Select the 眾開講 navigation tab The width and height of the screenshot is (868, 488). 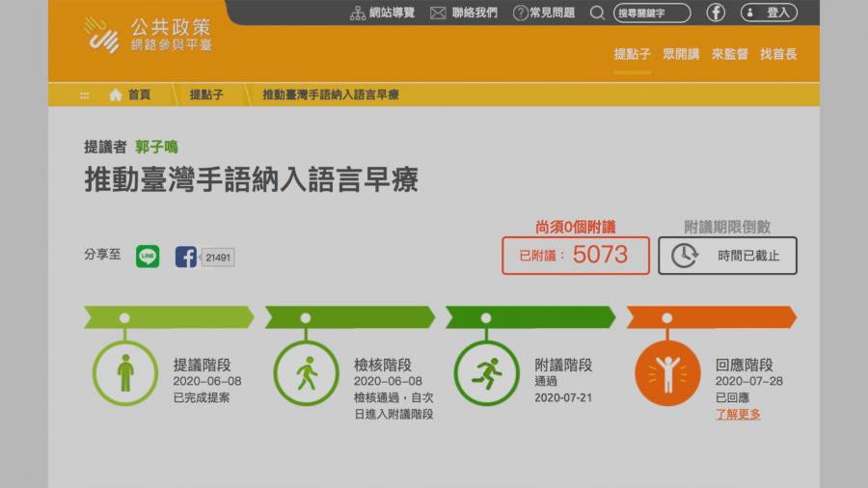click(681, 54)
